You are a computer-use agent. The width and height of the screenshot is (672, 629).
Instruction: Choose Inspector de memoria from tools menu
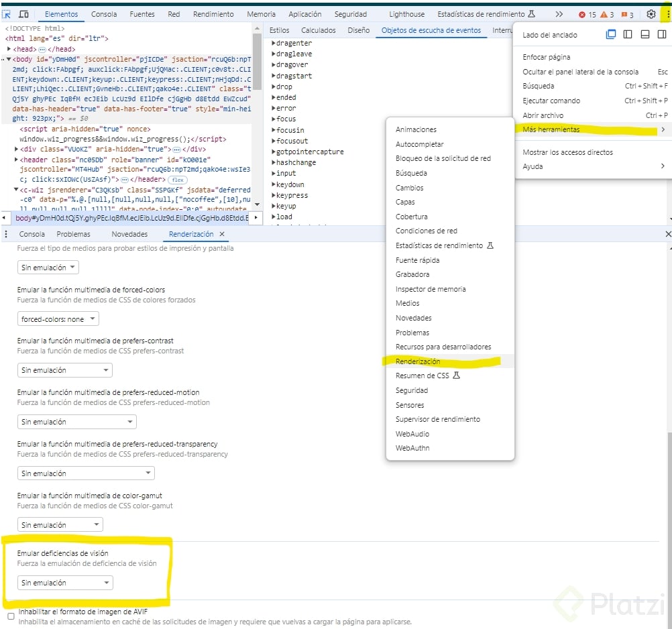[450, 289]
